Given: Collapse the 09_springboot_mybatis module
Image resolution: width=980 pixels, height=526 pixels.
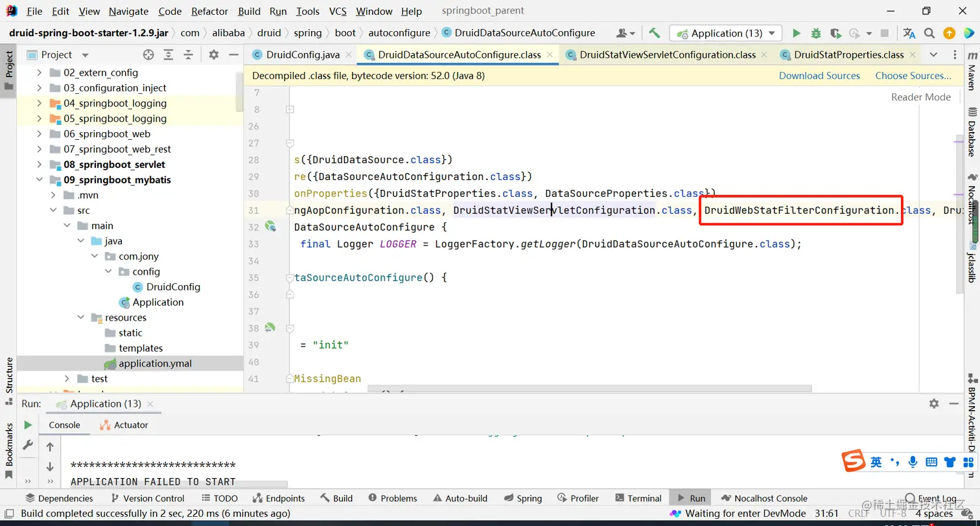Looking at the screenshot, I should (40, 180).
